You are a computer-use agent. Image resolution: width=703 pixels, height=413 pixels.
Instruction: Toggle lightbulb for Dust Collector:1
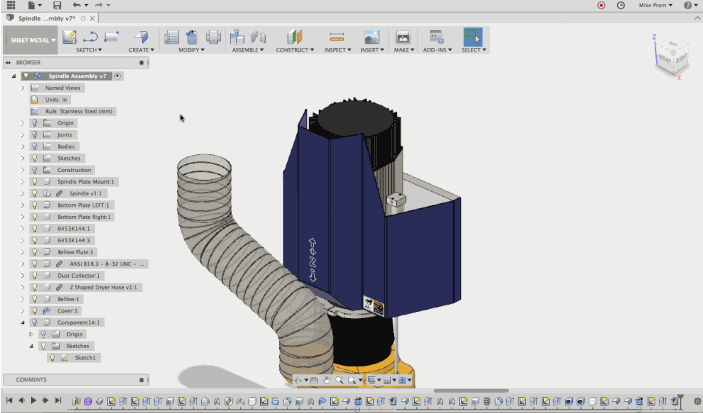tap(34, 275)
